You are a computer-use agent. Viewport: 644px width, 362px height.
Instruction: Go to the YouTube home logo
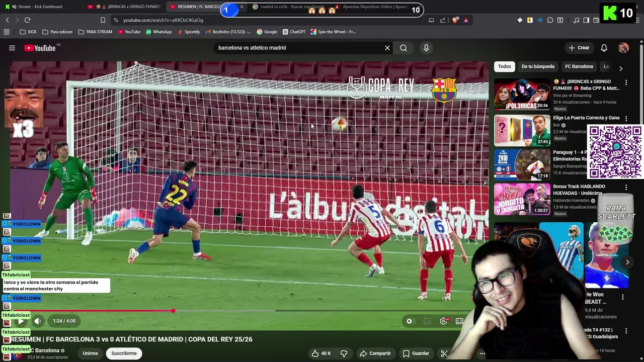[x=40, y=48]
